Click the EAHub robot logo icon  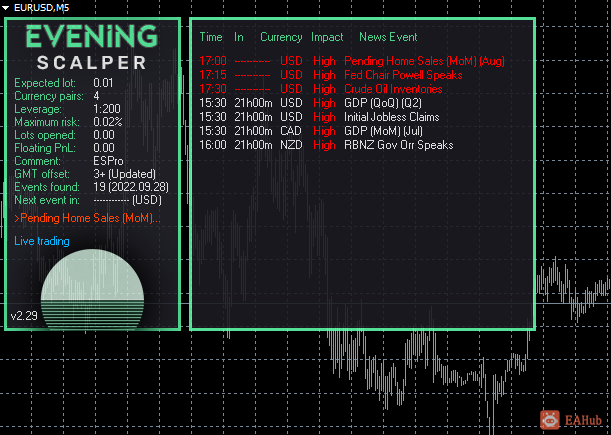click(550, 420)
